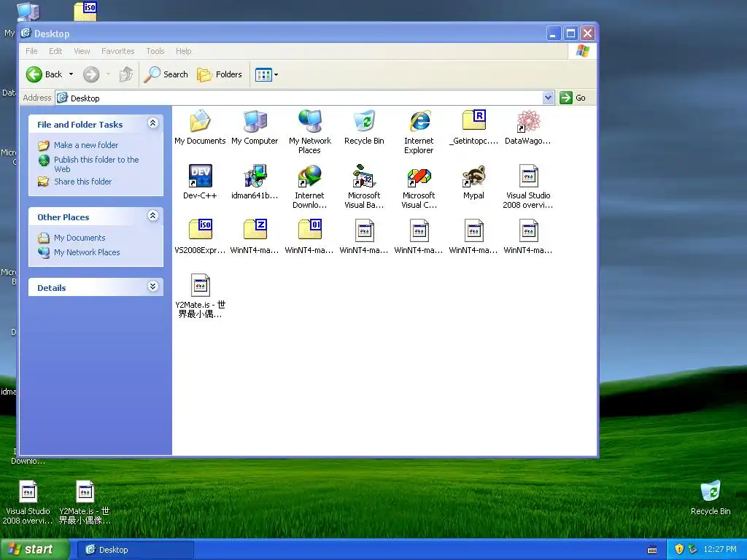
Task: Select Y2Mate.is file on the desktop wallpaper
Action: [85, 491]
